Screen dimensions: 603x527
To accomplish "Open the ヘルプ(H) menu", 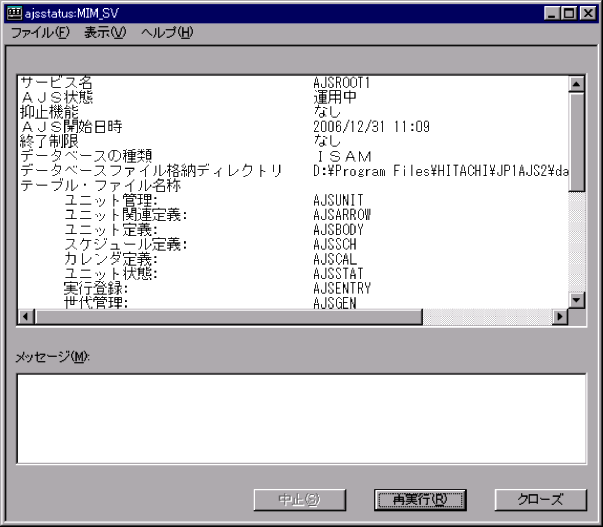I will 167,33.
